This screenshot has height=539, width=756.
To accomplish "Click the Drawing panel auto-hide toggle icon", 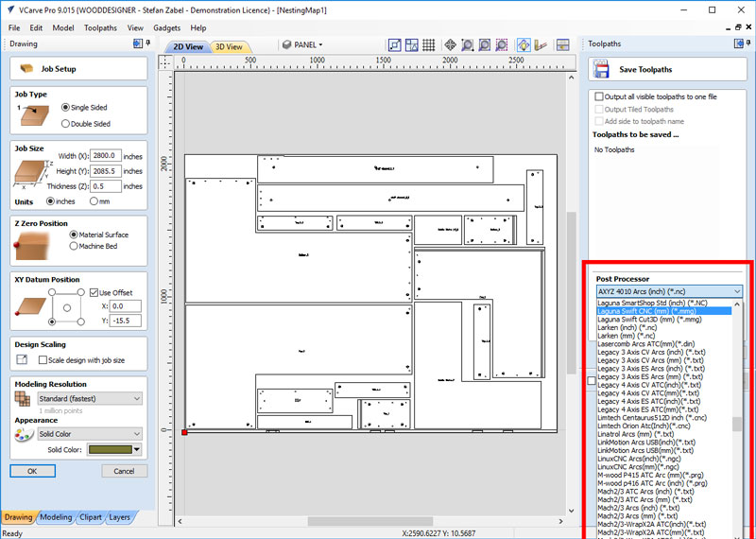I will tap(138, 43).
